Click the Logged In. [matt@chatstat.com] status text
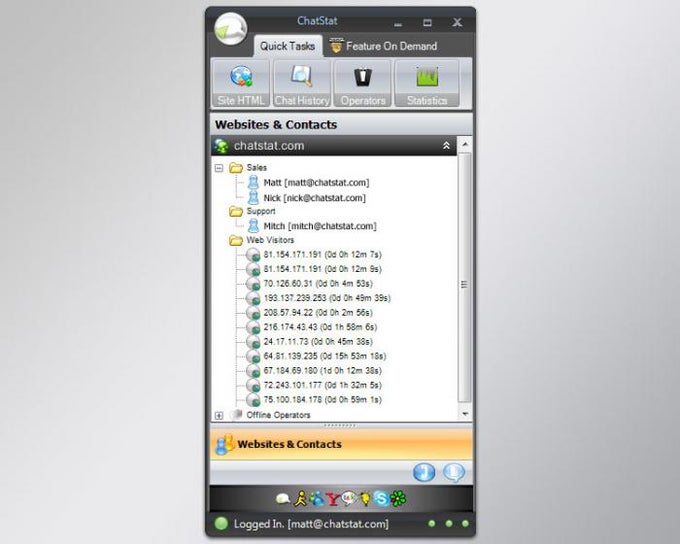Screen dimensions: 680x544 [x=311, y=524]
